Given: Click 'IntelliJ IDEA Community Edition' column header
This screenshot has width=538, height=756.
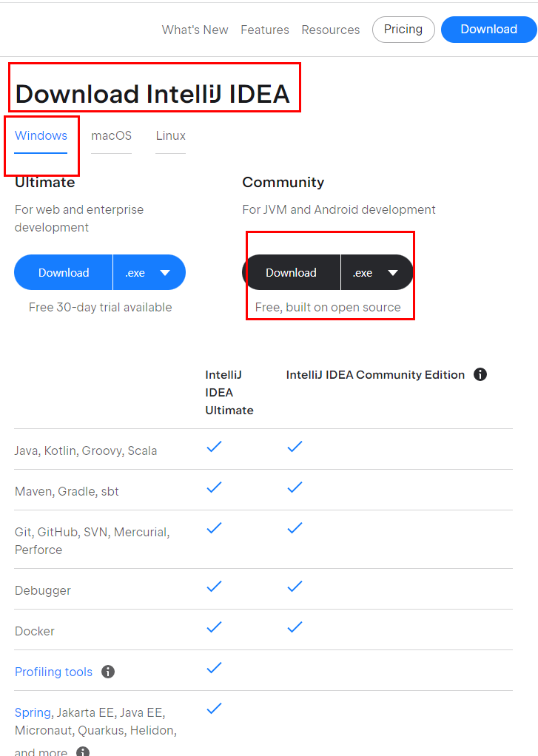Looking at the screenshot, I should 375,374.
